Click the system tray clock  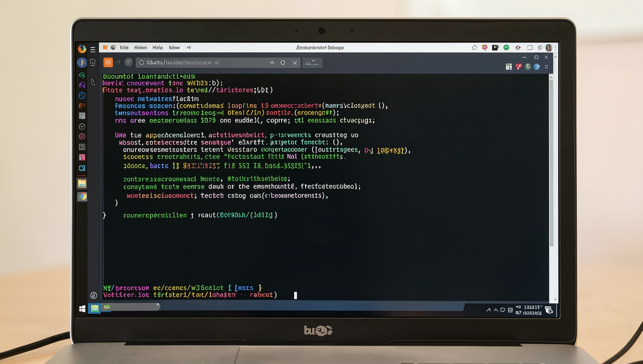(529, 310)
